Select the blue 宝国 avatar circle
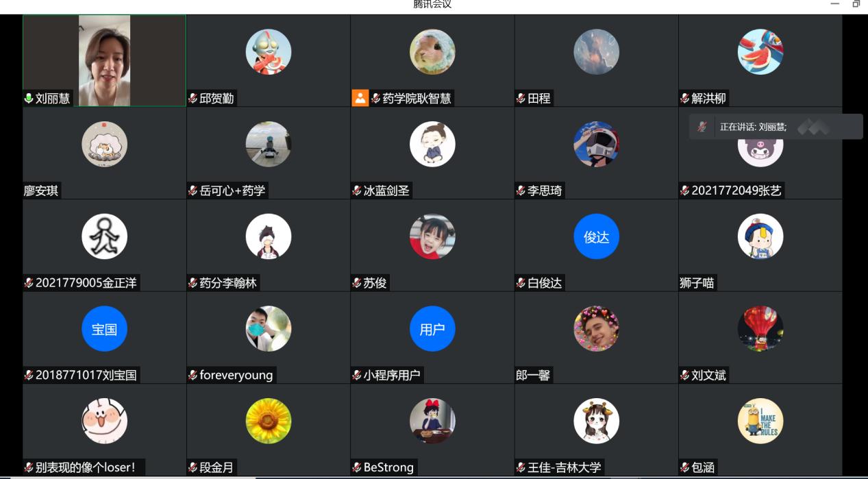 tap(104, 329)
